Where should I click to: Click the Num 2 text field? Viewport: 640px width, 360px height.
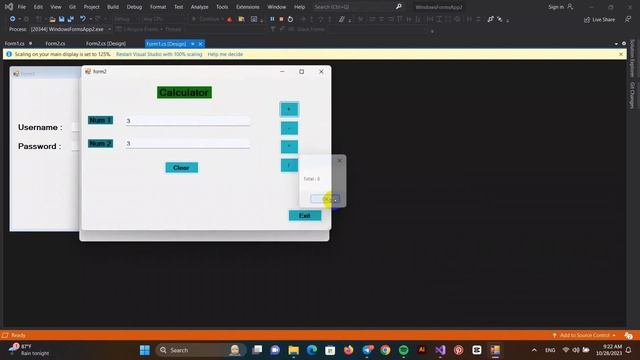tap(187, 143)
